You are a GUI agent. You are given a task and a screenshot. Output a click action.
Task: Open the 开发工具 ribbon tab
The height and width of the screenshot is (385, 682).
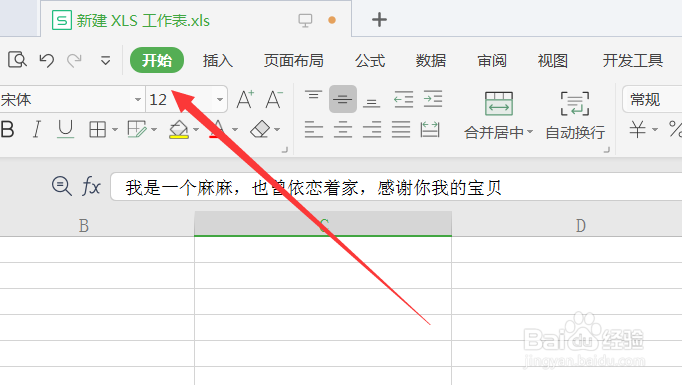(633, 60)
